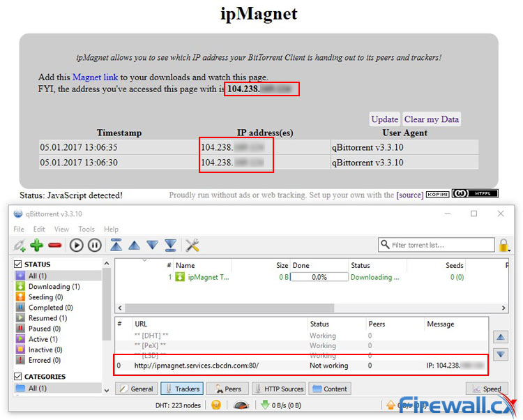Click the yellow padlock lock icon
The width and height of the screenshot is (523, 420).
503,245
